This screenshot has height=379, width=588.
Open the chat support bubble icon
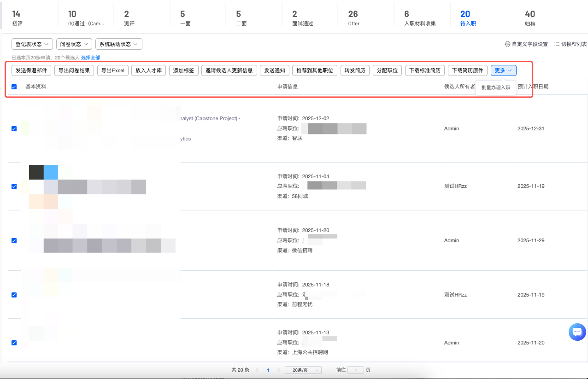(x=577, y=332)
